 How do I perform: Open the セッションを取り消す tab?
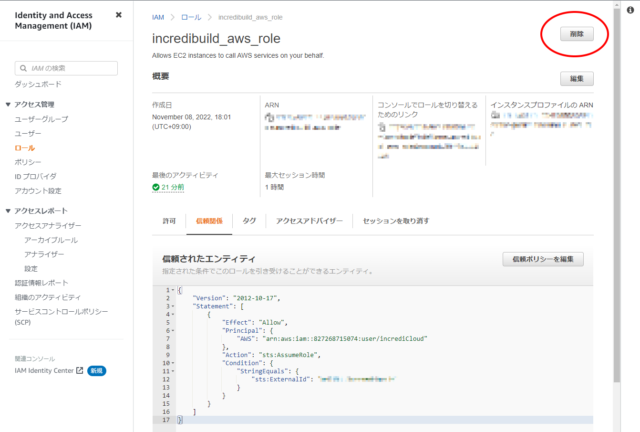point(396,221)
